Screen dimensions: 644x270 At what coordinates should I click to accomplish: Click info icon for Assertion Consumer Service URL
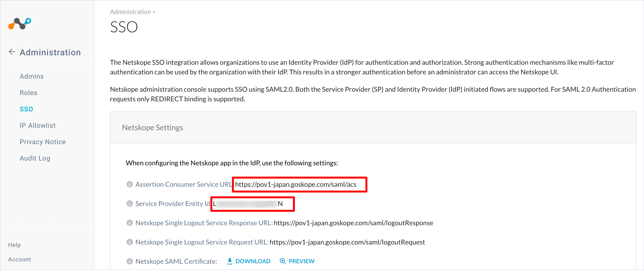(129, 184)
